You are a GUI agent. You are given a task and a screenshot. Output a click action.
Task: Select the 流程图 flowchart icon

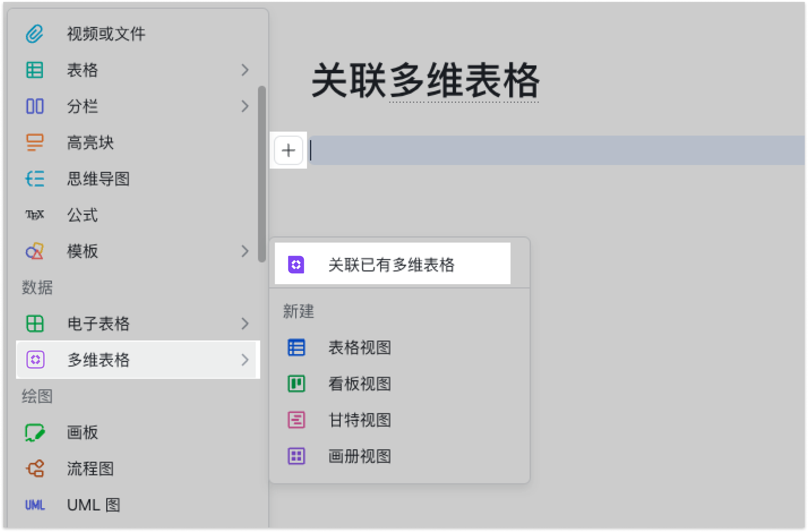(35, 469)
